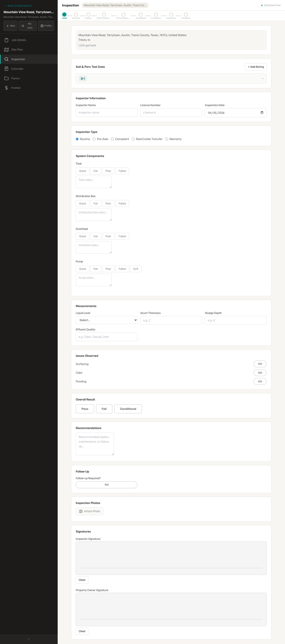Image resolution: width=285 pixels, height=644 pixels.
Task: Open Job Details clipboard icon in sidebar
Action: pyautogui.click(x=6, y=40)
